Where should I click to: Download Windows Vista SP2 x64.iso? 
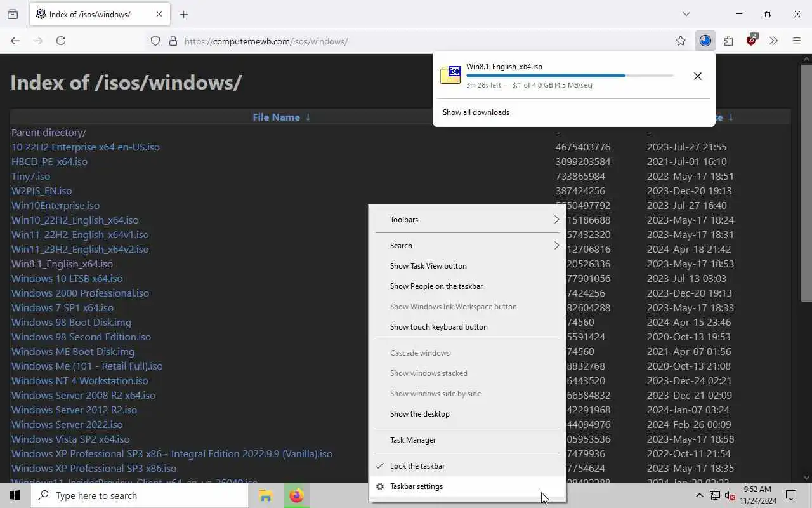tap(70, 439)
